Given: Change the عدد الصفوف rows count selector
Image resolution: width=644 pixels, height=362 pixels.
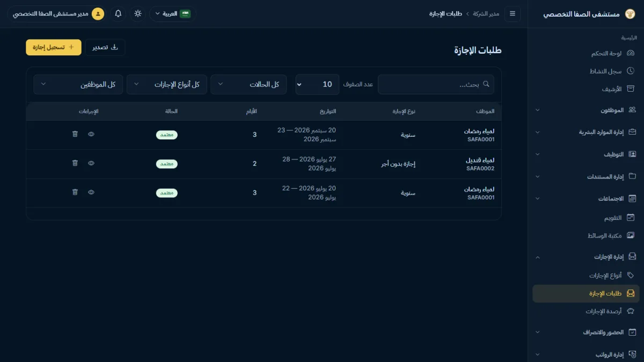Looking at the screenshot, I should (x=317, y=84).
